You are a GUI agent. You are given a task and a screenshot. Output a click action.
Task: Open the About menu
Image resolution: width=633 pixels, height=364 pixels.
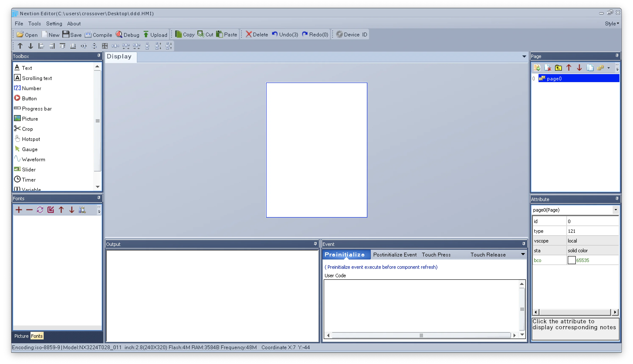coord(74,23)
